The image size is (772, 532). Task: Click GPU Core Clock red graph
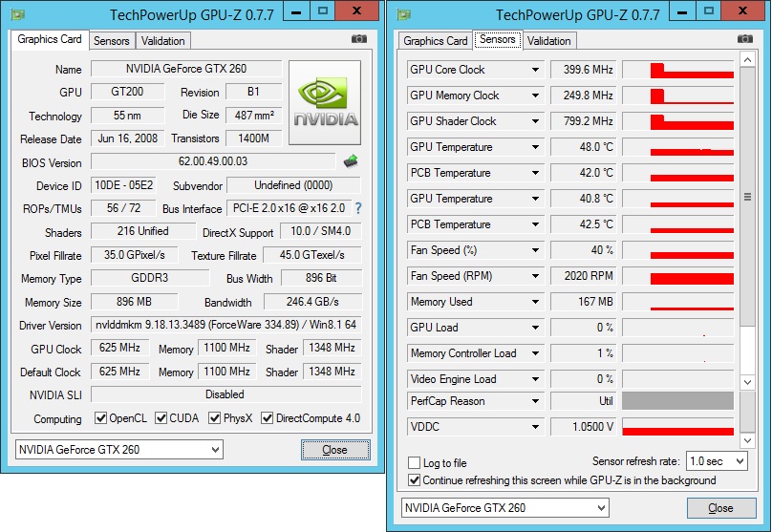678,70
